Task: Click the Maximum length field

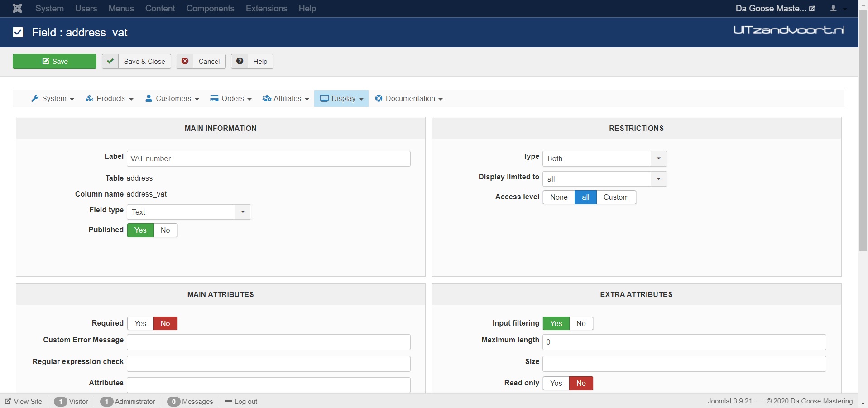Action: (684, 342)
